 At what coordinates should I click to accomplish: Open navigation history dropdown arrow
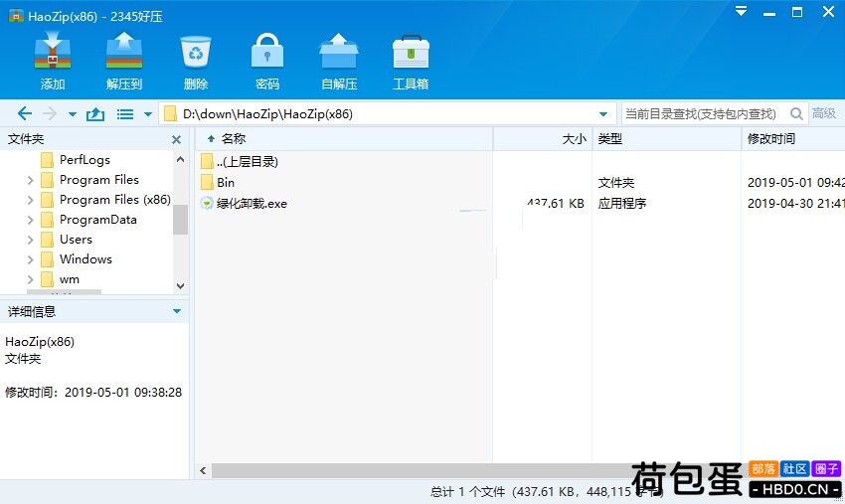click(73, 114)
